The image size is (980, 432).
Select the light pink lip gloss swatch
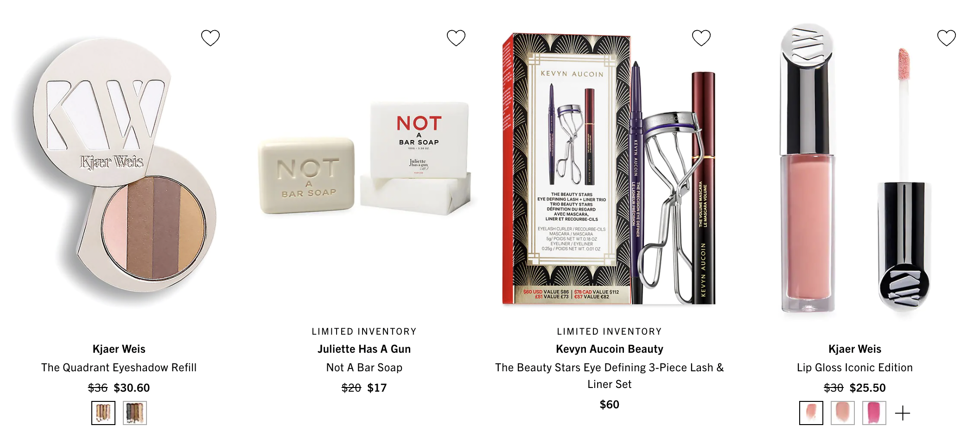coord(811,413)
